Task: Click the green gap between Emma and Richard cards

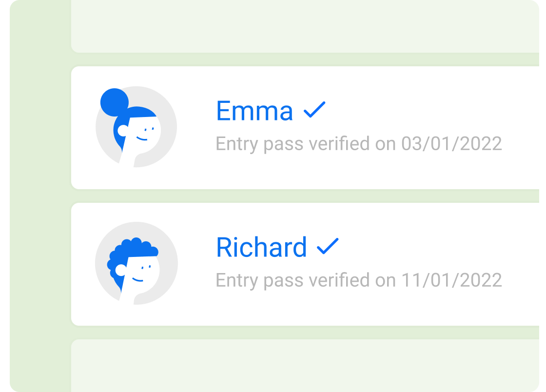Action: tap(305, 196)
